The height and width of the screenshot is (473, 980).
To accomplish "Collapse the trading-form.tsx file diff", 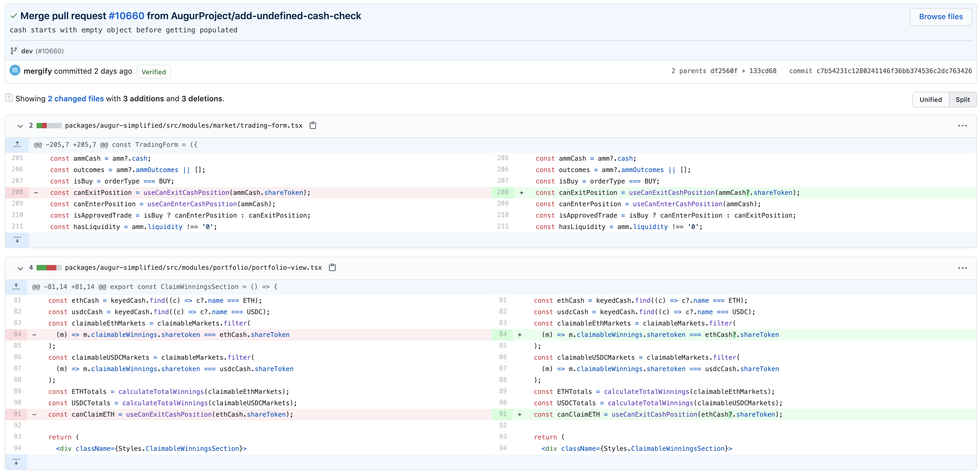I will pyautogui.click(x=20, y=126).
